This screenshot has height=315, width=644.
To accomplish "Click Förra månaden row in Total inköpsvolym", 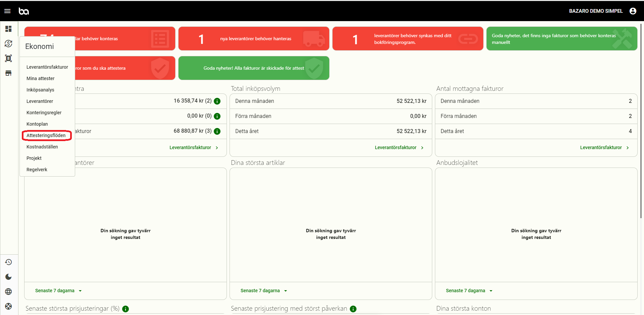I will pos(331,116).
